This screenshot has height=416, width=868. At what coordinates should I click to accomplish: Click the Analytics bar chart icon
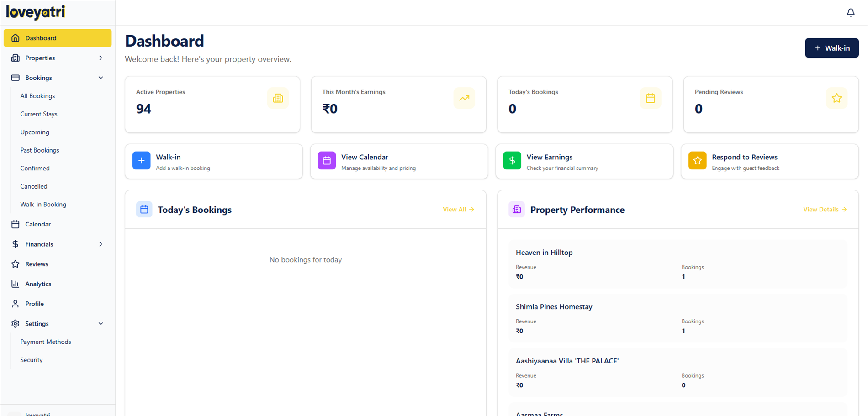click(x=16, y=284)
